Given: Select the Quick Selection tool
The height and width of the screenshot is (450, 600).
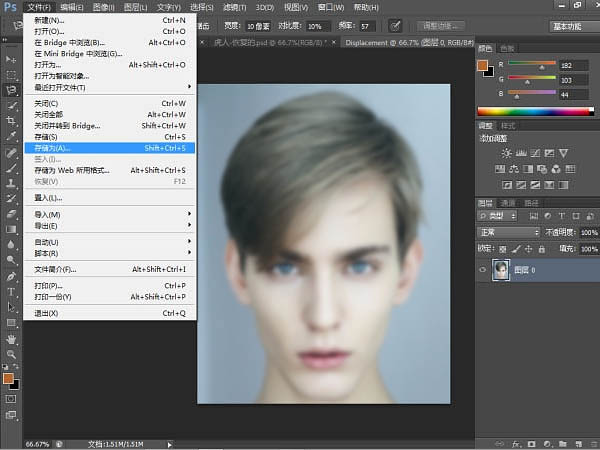Looking at the screenshot, I should [x=11, y=106].
